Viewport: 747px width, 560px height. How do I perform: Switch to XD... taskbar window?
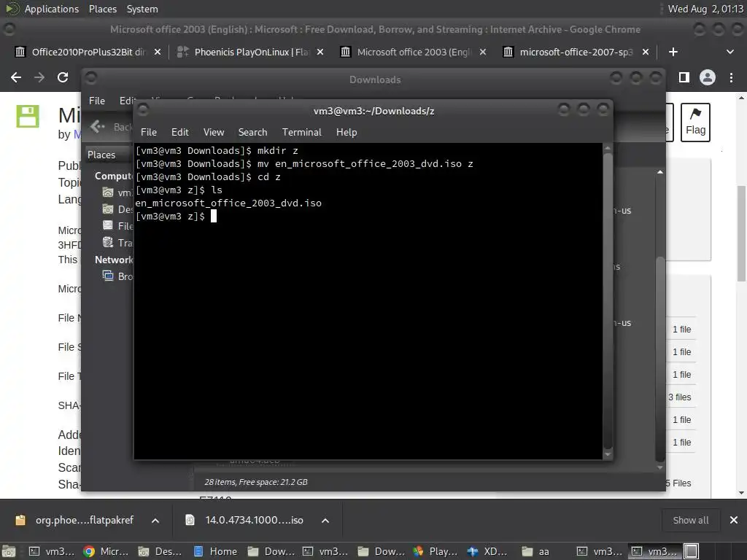tap(487, 551)
